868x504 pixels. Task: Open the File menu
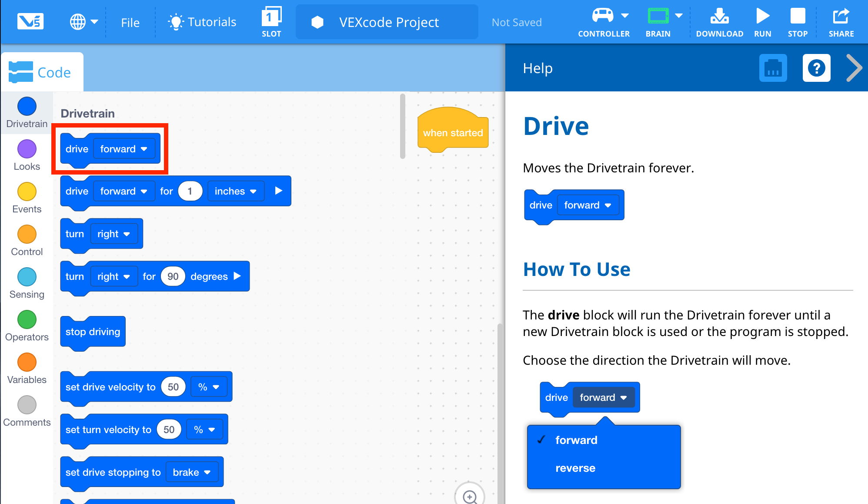point(130,22)
